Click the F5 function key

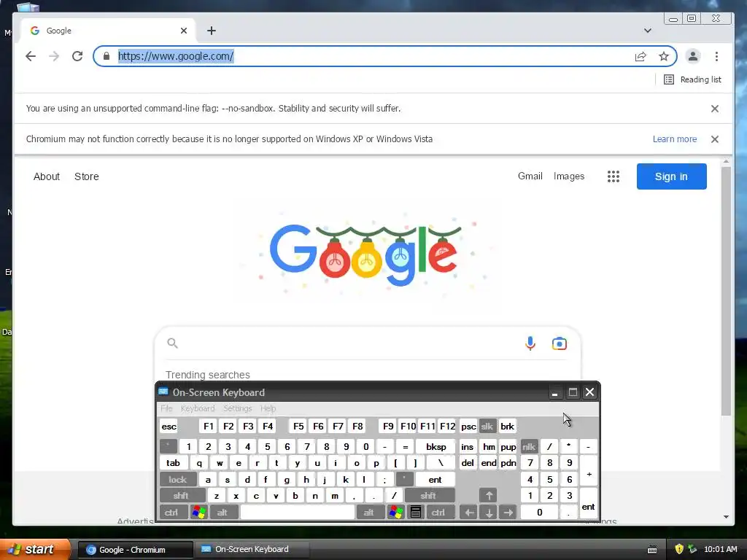click(x=298, y=426)
